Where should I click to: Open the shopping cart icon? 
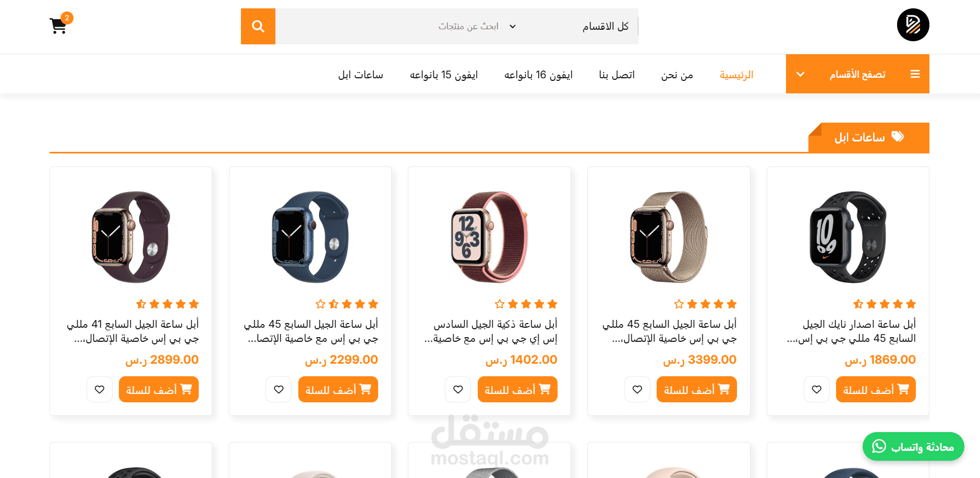click(x=58, y=26)
